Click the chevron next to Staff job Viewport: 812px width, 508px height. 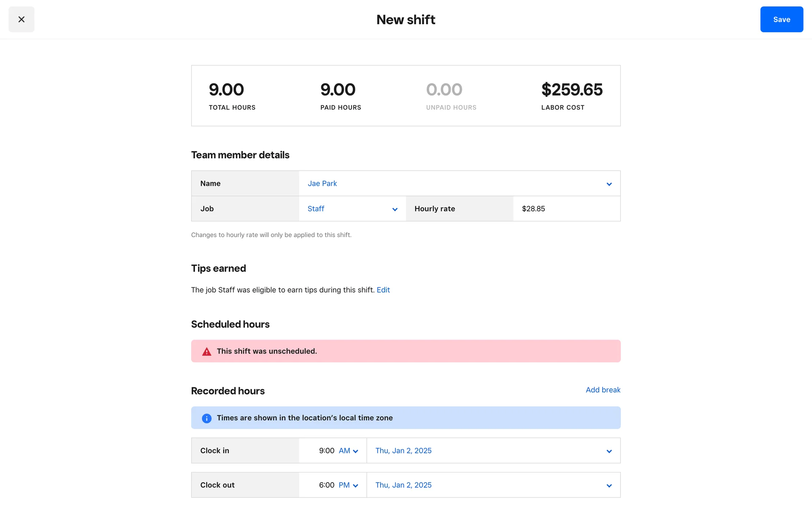tap(395, 210)
